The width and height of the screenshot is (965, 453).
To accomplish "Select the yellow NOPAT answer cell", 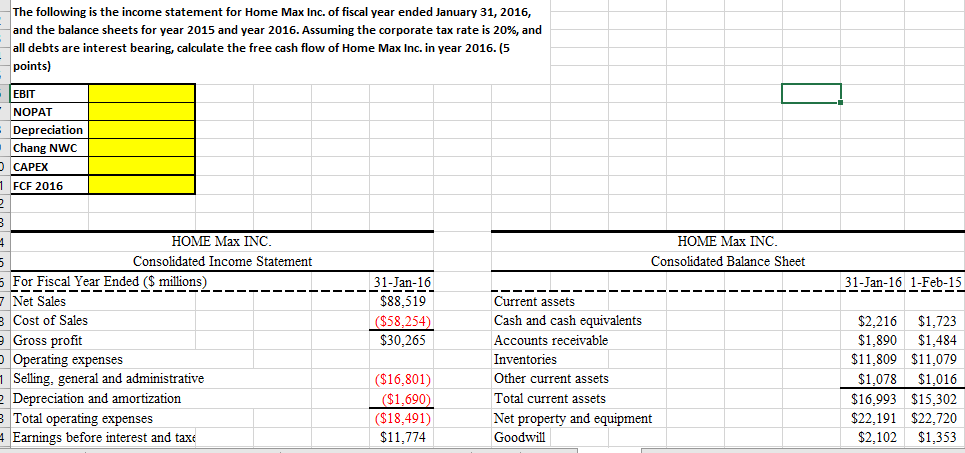I will (x=142, y=111).
